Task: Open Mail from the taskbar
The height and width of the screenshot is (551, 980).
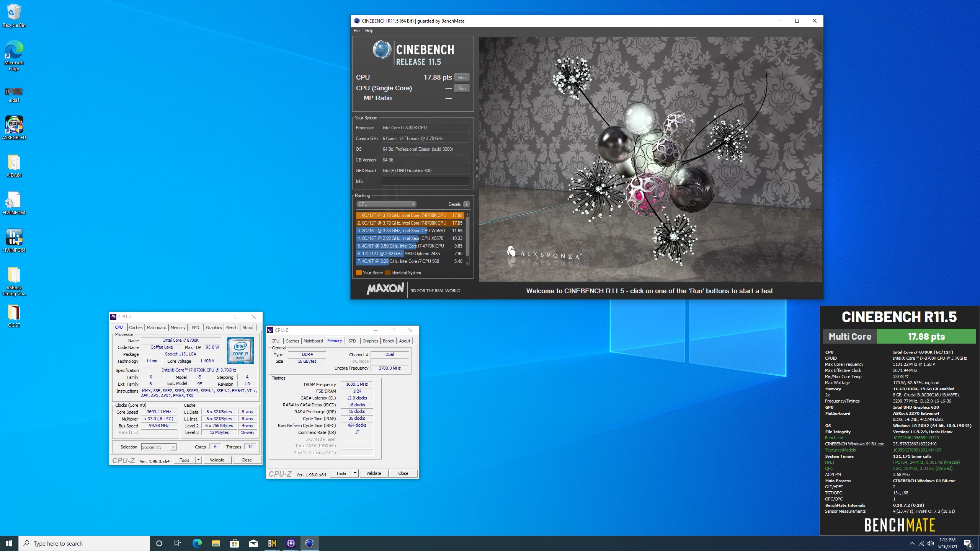Action: 253,543
